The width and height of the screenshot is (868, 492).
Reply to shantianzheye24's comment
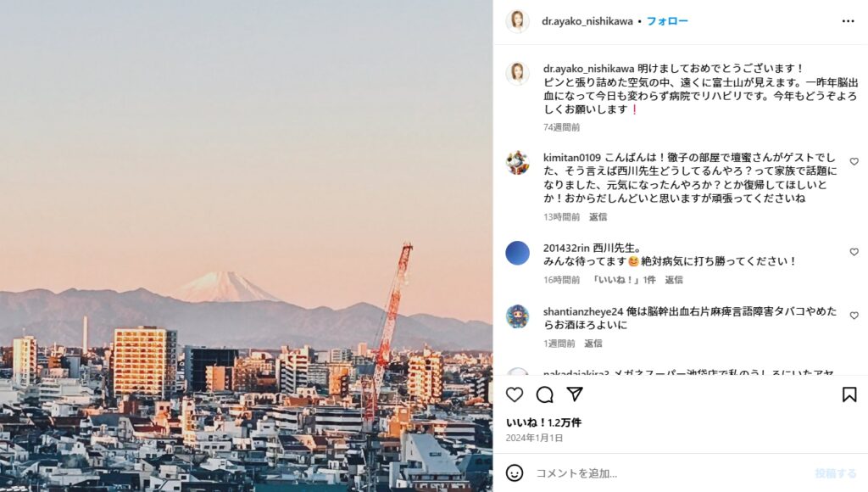[593, 344]
